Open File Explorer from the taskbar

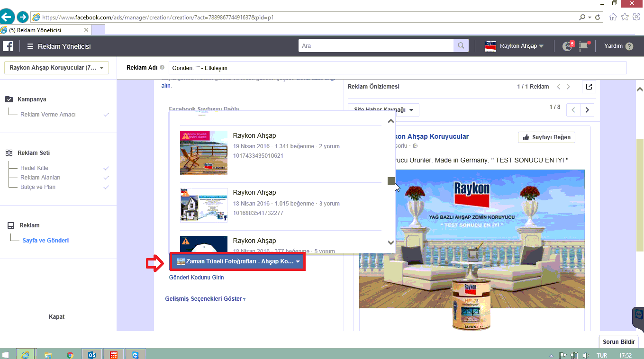pyautogui.click(x=48, y=355)
